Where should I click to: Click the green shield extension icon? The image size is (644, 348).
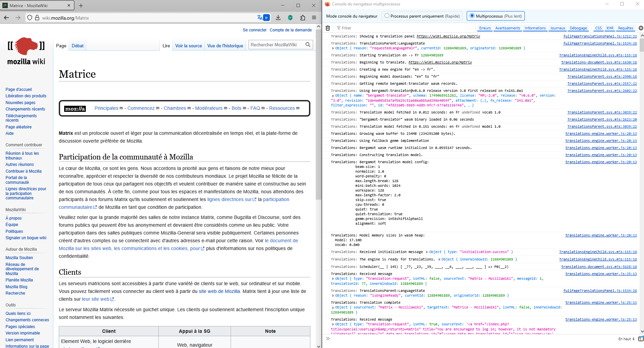click(x=290, y=18)
